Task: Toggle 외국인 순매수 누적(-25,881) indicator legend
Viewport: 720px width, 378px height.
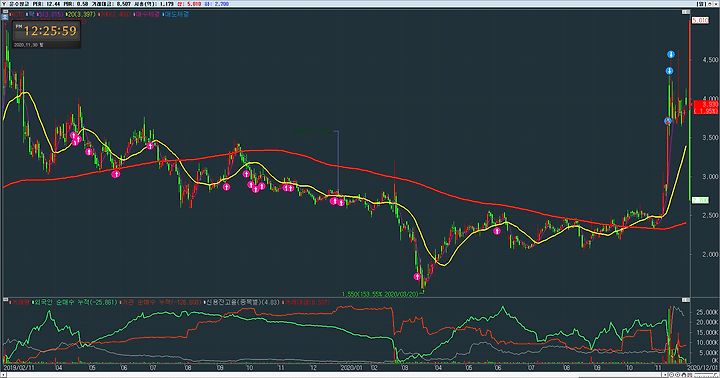Action: (x=74, y=302)
